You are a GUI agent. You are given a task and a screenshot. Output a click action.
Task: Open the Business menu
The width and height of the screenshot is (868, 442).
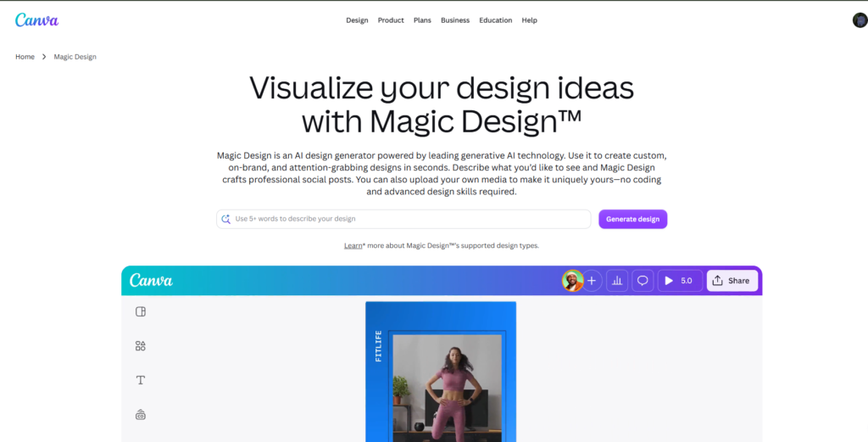point(455,20)
